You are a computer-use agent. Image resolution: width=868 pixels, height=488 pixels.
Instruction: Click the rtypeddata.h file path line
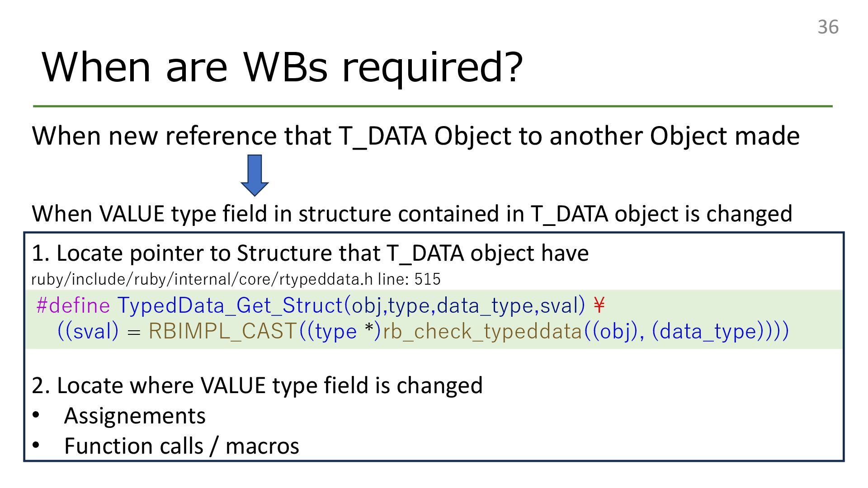tap(236, 279)
